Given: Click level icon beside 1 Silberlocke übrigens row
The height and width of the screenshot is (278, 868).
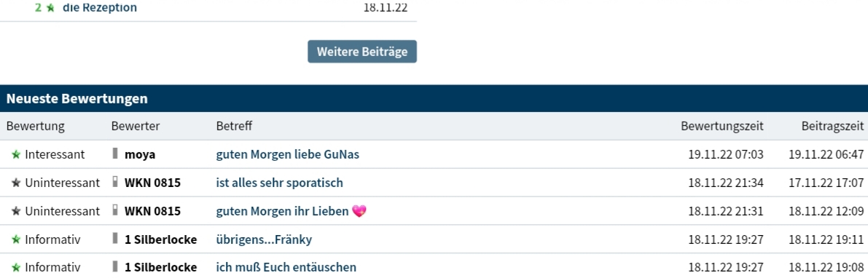Looking at the screenshot, I should point(115,239).
